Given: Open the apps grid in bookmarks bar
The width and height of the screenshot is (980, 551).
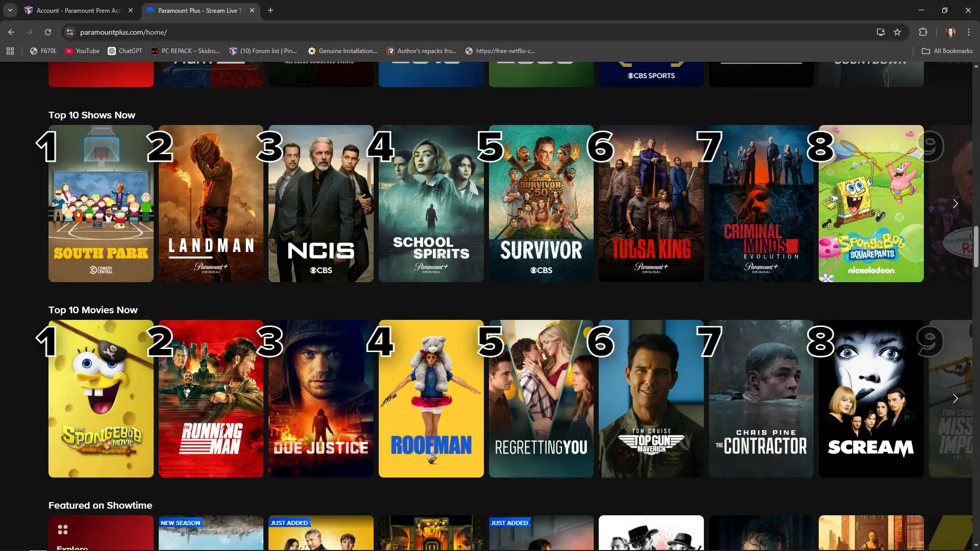Looking at the screenshot, I should [x=10, y=51].
